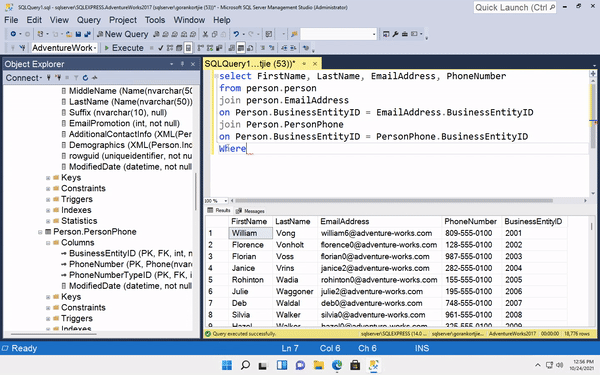Viewport: 600px width, 375px height.
Task: Click the Copy icon in the toolbar
Action: coord(214,34)
